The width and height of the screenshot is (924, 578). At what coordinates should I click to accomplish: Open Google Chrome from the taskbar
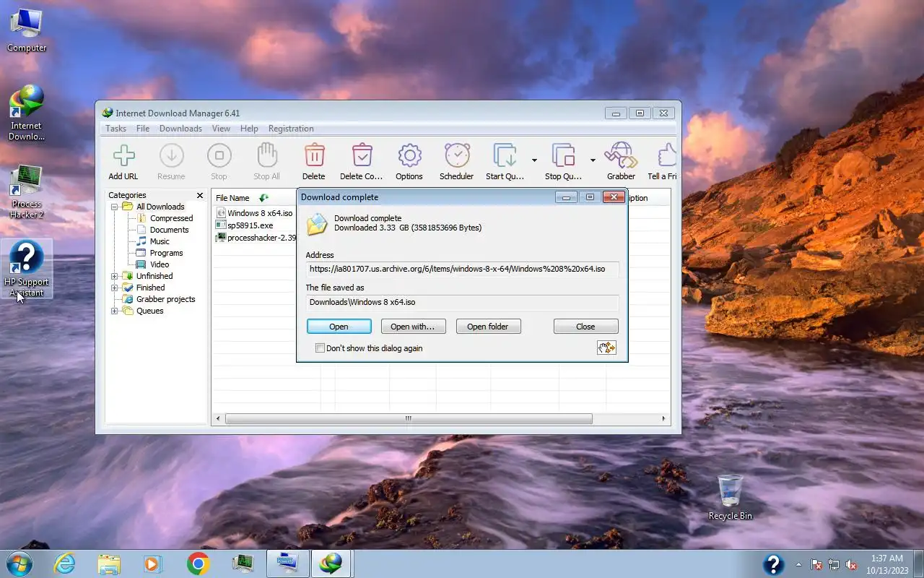(x=198, y=564)
